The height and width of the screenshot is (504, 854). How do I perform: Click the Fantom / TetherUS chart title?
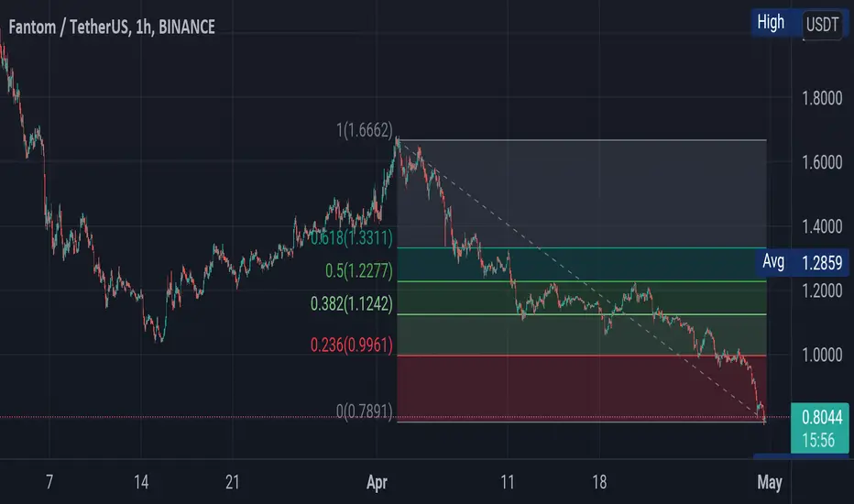click(112, 27)
